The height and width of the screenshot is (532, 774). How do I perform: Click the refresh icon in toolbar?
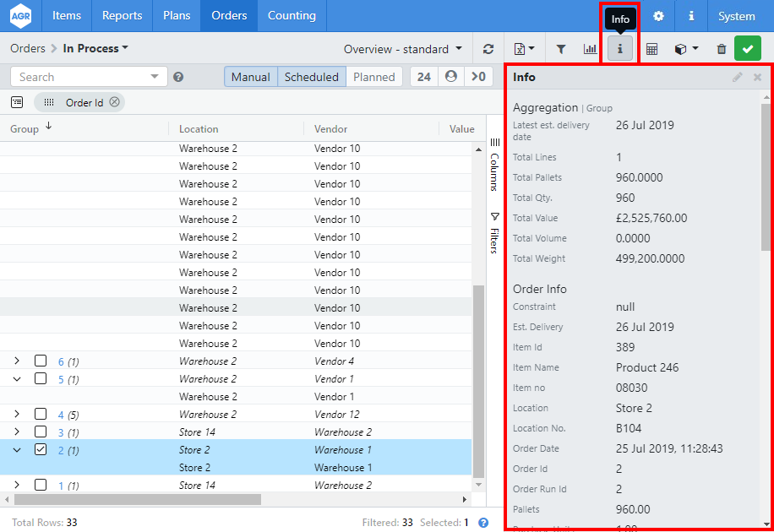(488, 49)
